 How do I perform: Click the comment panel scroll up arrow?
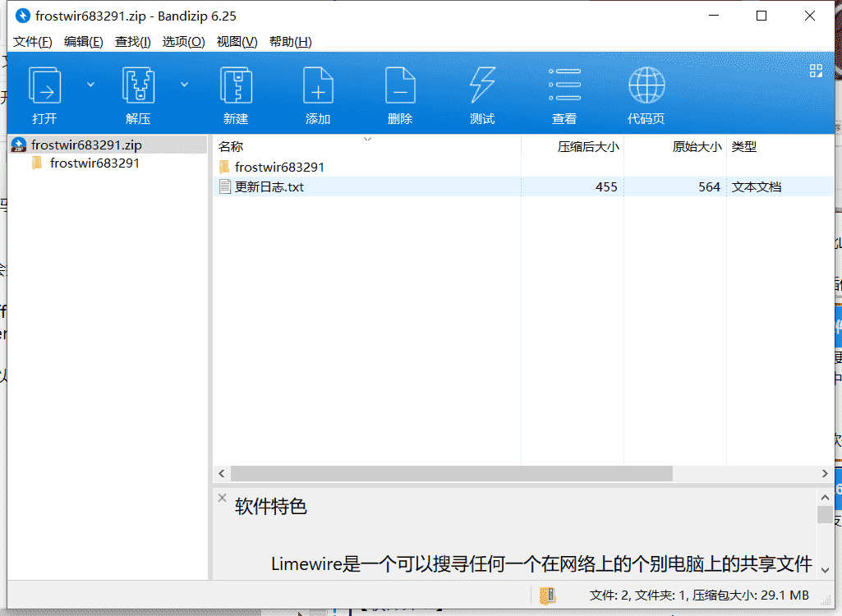825,497
